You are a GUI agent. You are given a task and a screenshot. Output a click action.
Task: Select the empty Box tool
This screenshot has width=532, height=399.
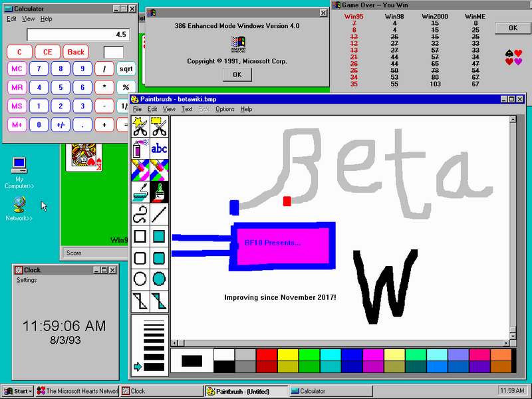click(x=140, y=236)
